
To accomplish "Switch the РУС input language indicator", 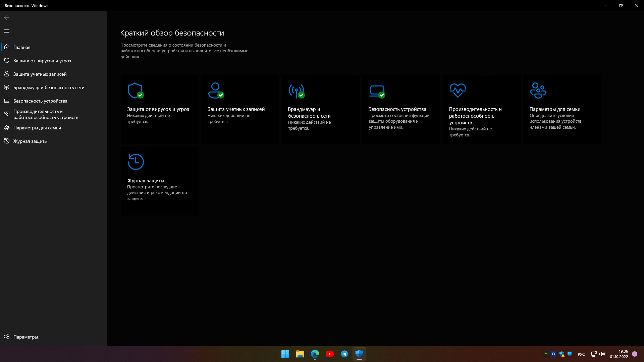I will pos(581,354).
